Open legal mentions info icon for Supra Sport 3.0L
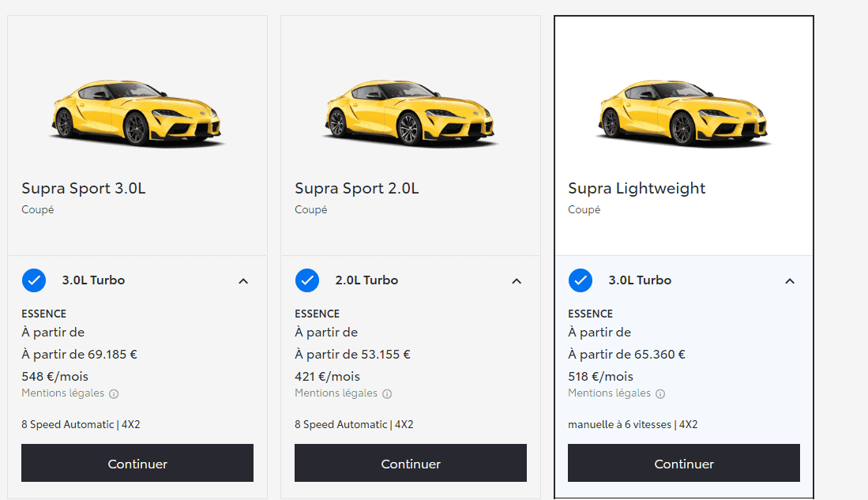868x500 pixels. click(114, 393)
